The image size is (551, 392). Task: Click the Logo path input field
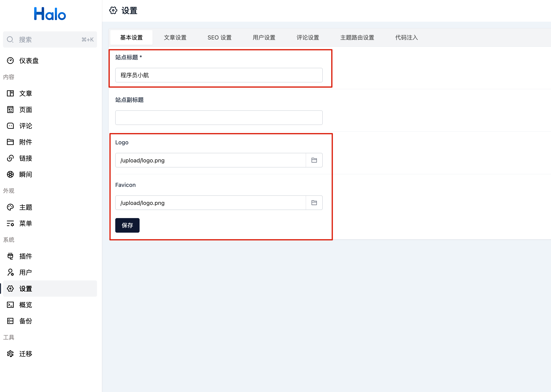(x=210, y=160)
